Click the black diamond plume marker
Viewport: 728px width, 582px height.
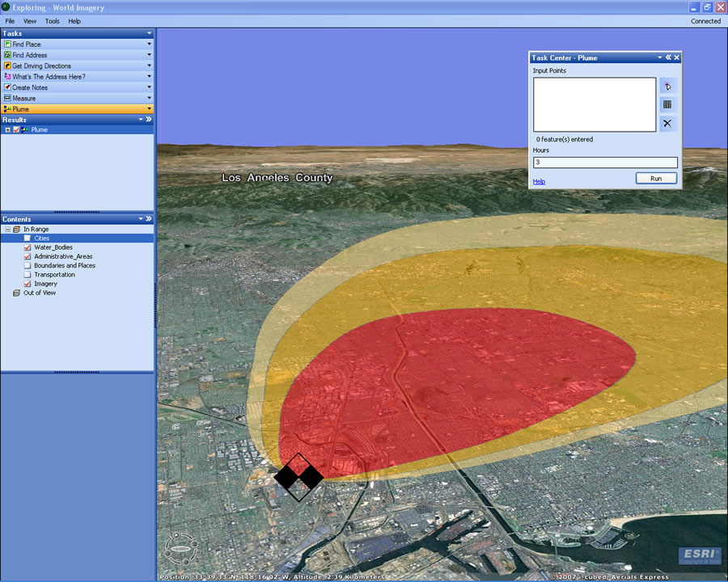[298, 477]
